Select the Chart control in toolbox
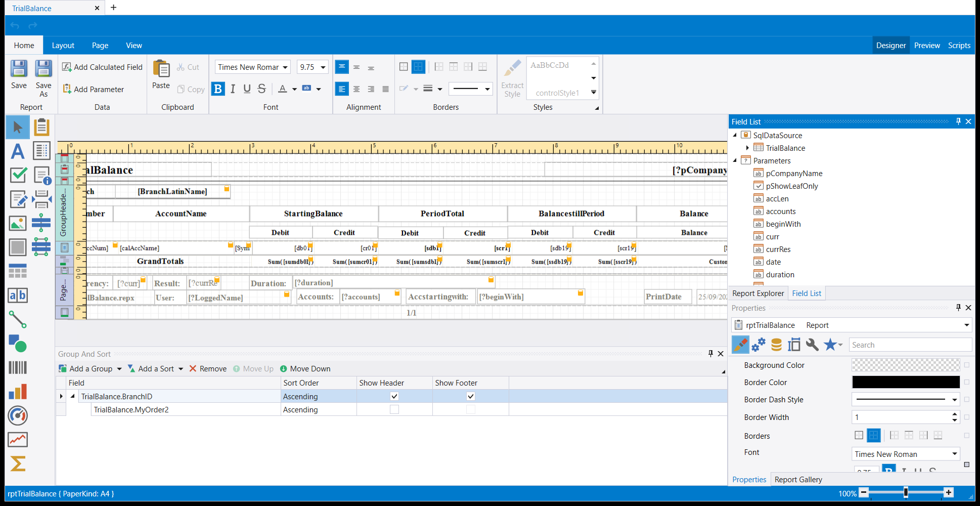The height and width of the screenshot is (506, 980). [x=18, y=392]
